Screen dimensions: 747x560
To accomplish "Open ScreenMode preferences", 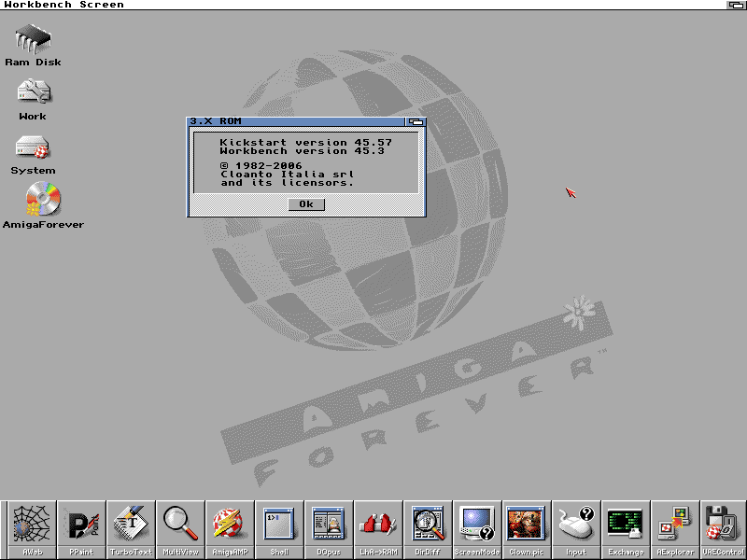I will click(477, 525).
